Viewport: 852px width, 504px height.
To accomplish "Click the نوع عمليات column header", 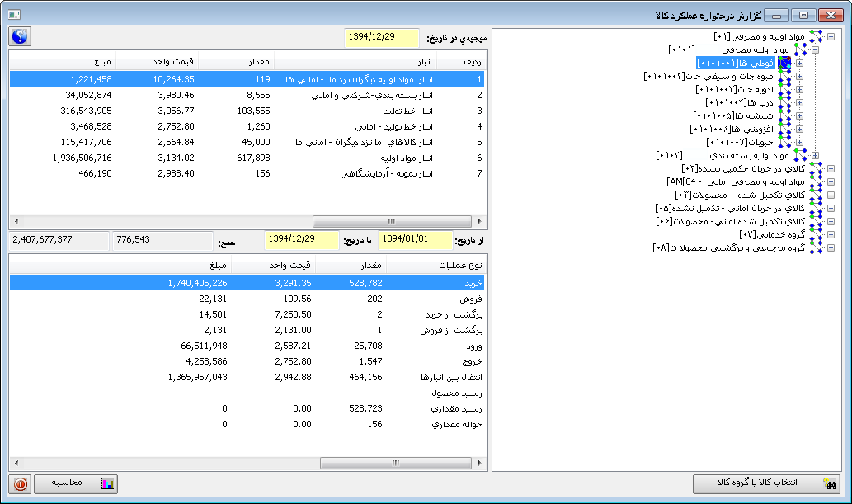I will [435, 265].
